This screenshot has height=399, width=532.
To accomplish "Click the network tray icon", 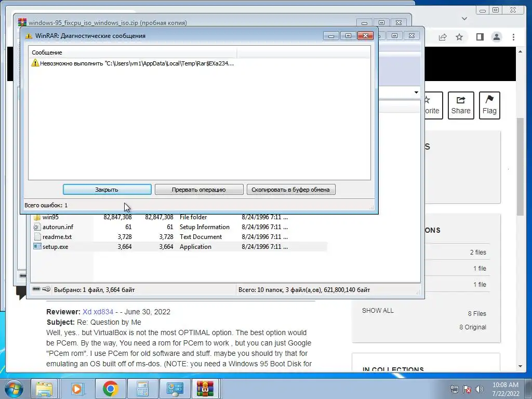I will [454, 389].
